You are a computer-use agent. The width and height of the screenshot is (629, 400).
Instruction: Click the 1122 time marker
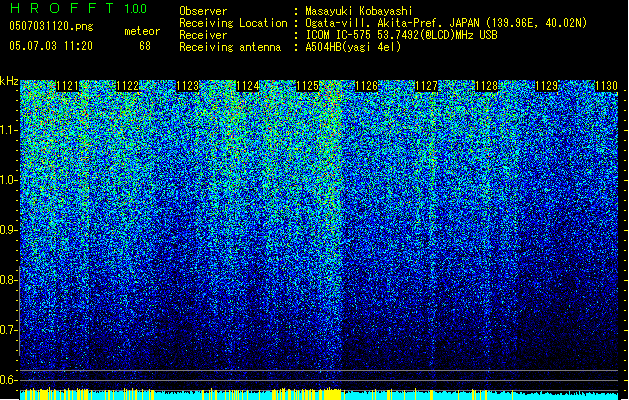point(128,86)
